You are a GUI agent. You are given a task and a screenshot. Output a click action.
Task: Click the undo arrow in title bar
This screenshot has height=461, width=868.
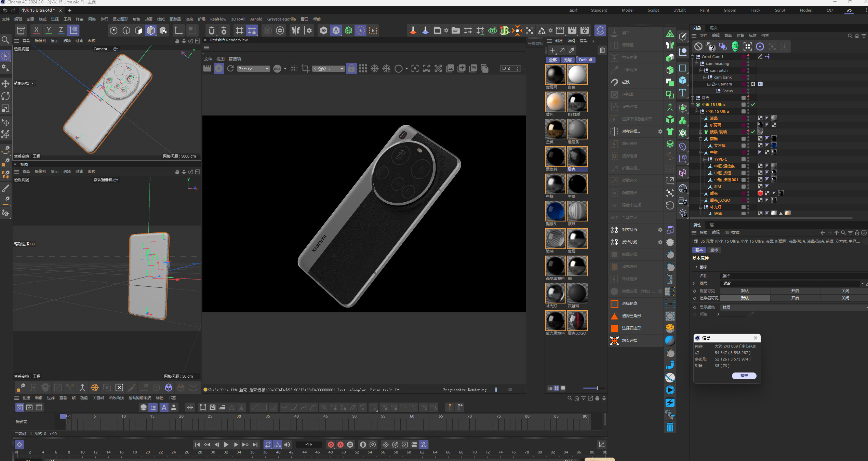point(5,10)
